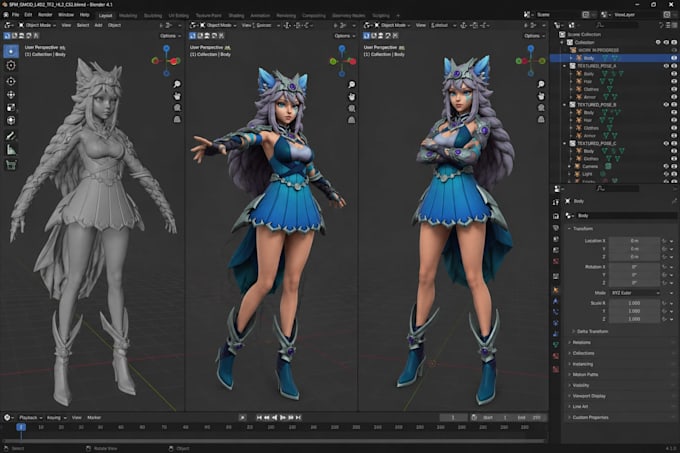Select the Cursor tool in left toolbar
Screen dimensions: 680x453
click(11, 65)
